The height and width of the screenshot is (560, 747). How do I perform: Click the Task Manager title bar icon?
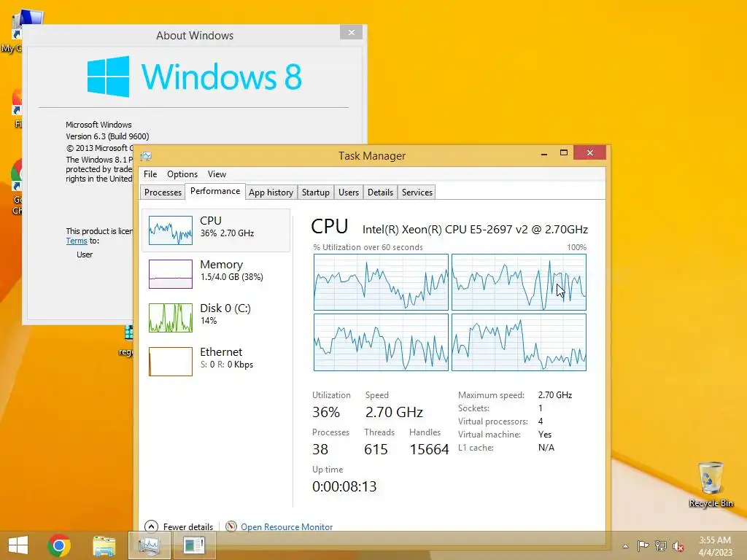pos(146,156)
